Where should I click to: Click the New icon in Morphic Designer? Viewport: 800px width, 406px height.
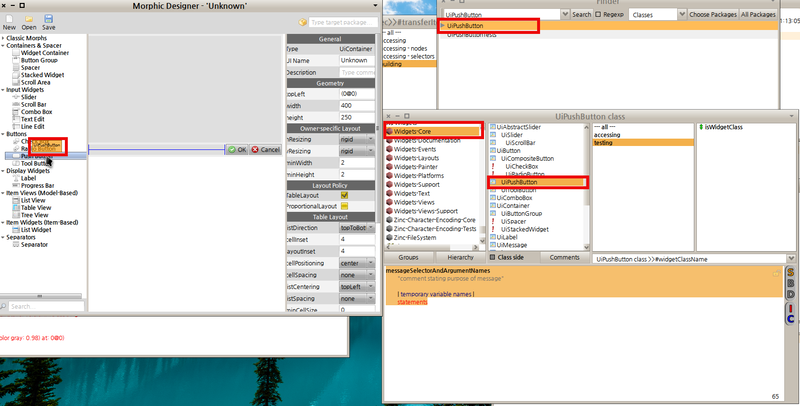9,19
